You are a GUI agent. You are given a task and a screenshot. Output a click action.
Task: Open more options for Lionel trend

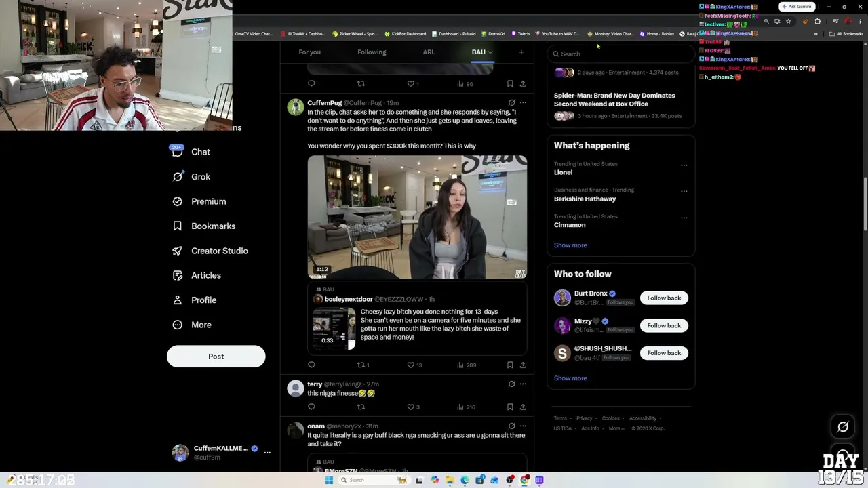point(684,165)
